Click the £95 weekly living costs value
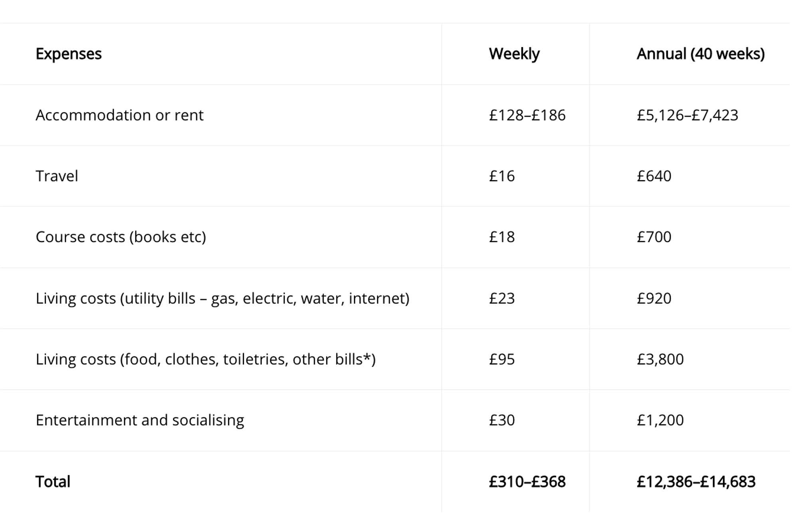 tap(502, 359)
